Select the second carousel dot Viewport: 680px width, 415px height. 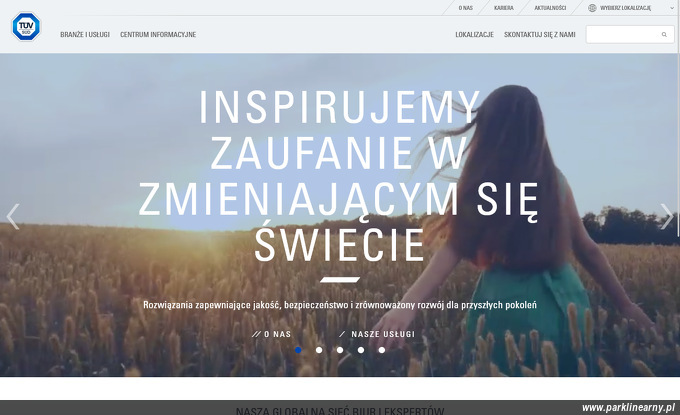pyautogui.click(x=319, y=350)
